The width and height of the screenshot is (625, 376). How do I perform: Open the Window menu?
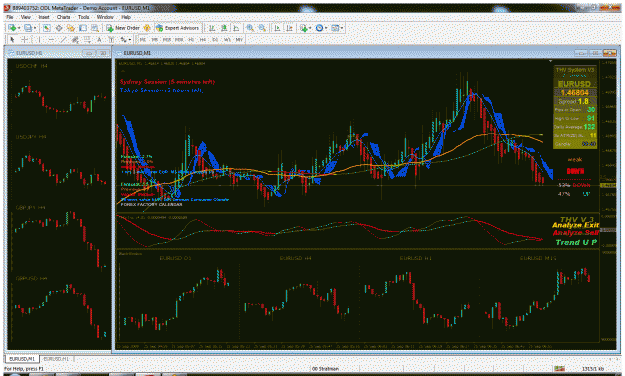coord(105,17)
